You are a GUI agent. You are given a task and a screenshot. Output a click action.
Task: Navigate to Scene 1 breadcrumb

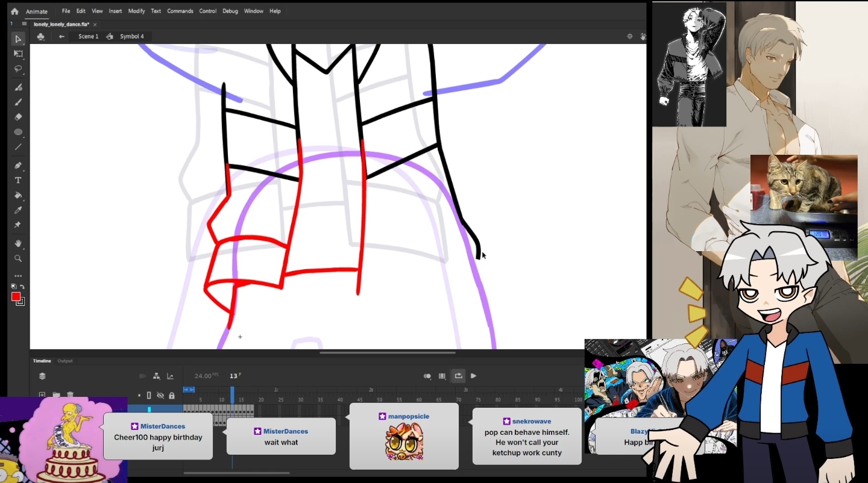[88, 37]
